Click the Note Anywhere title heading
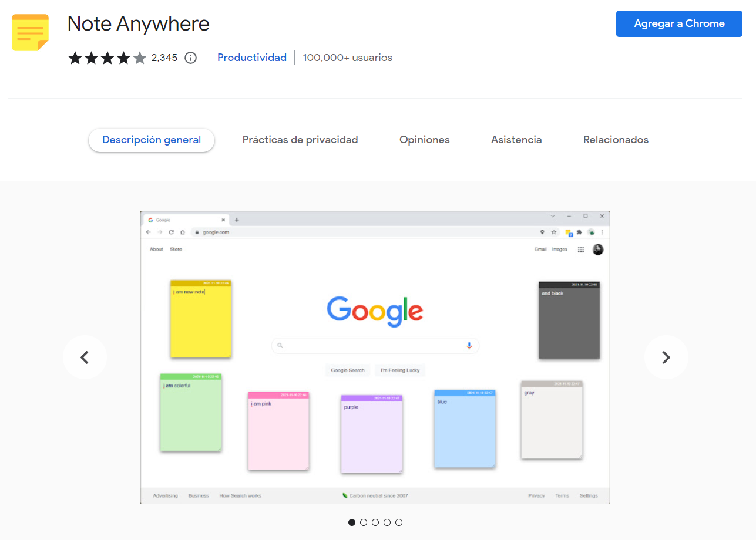 pos(139,23)
